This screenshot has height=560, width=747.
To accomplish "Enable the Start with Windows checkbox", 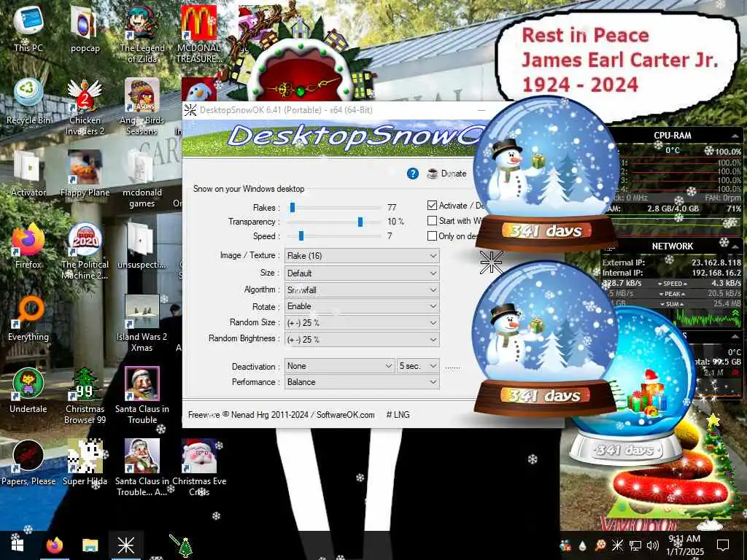I will [x=432, y=220].
